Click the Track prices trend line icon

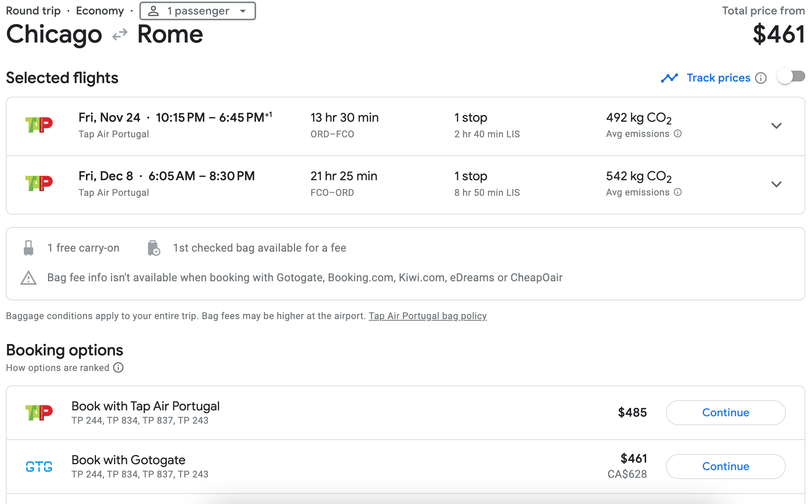[x=669, y=78]
